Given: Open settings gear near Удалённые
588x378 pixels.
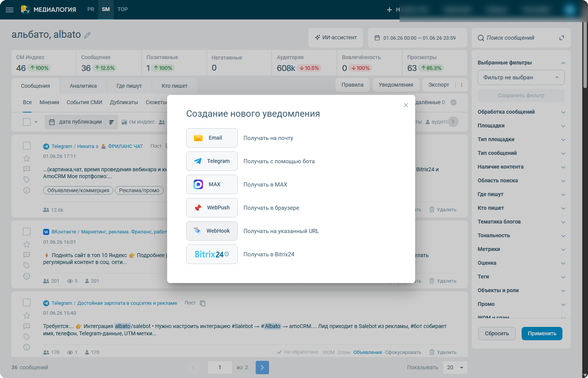Looking at the screenshot, I should 453,102.
